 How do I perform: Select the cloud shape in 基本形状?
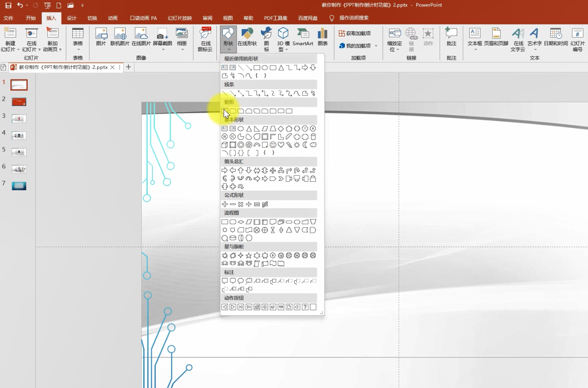click(x=313, y=145)
